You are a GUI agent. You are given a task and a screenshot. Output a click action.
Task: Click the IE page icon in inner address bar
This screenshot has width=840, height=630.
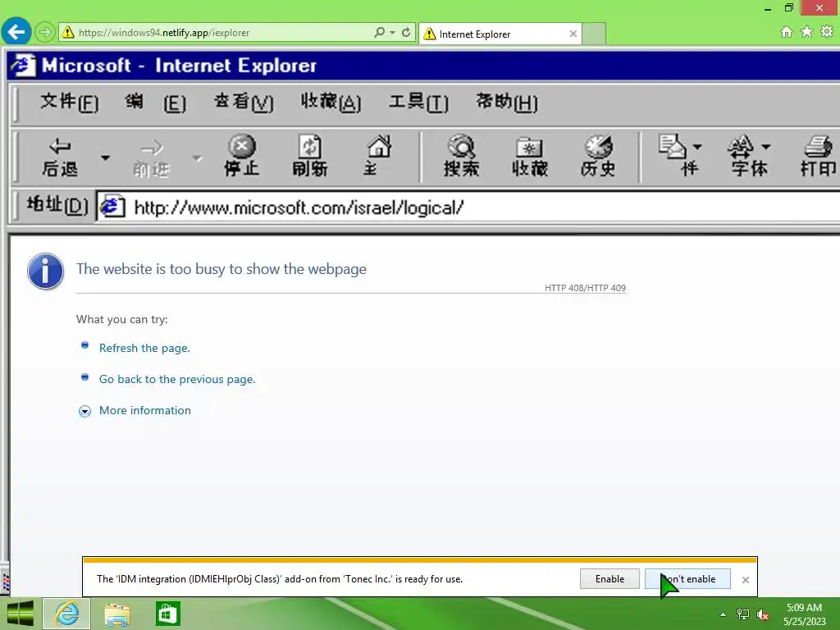click(112, 207)
